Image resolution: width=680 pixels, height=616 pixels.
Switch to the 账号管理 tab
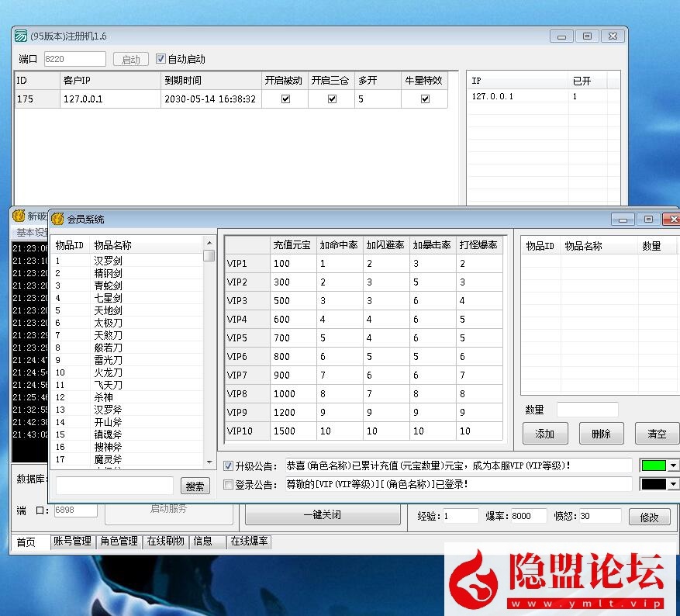pos(71,542)
